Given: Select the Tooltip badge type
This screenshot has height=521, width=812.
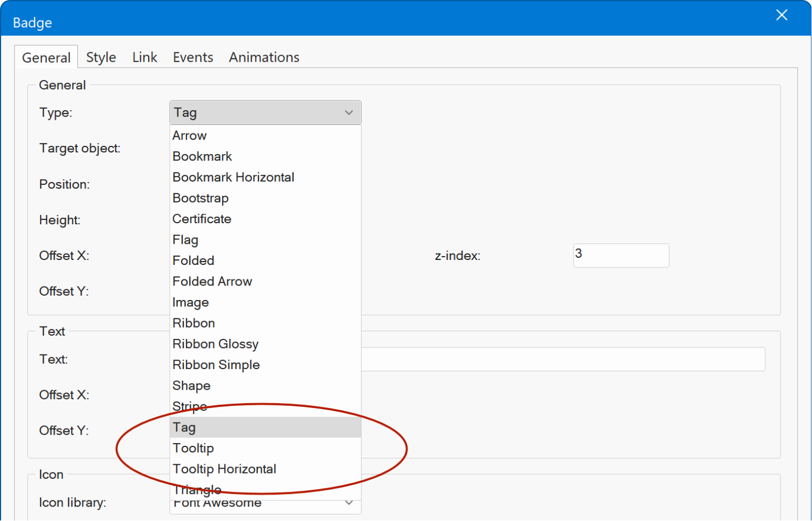Looking at the screenshot, I should click(x=193, y=448).
